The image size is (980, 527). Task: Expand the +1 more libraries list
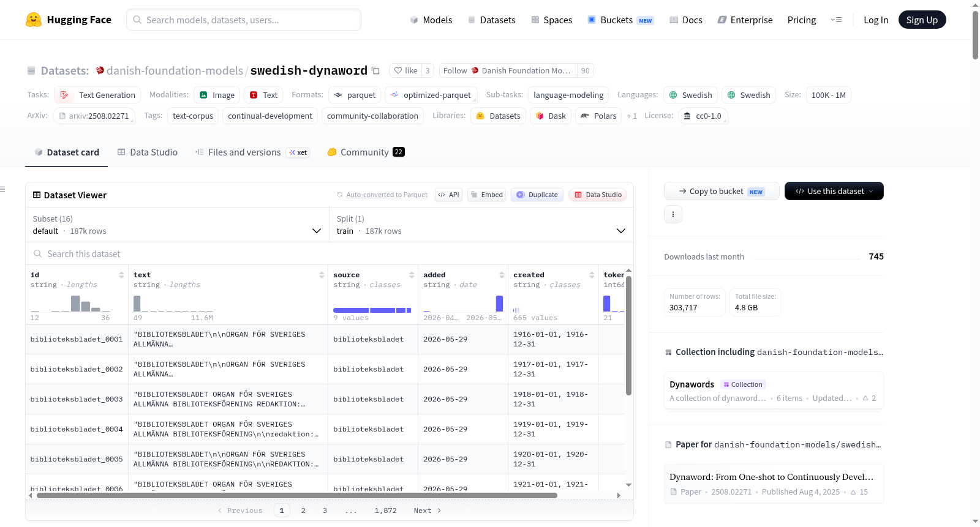pyautogui.click(x=631, y=116)
